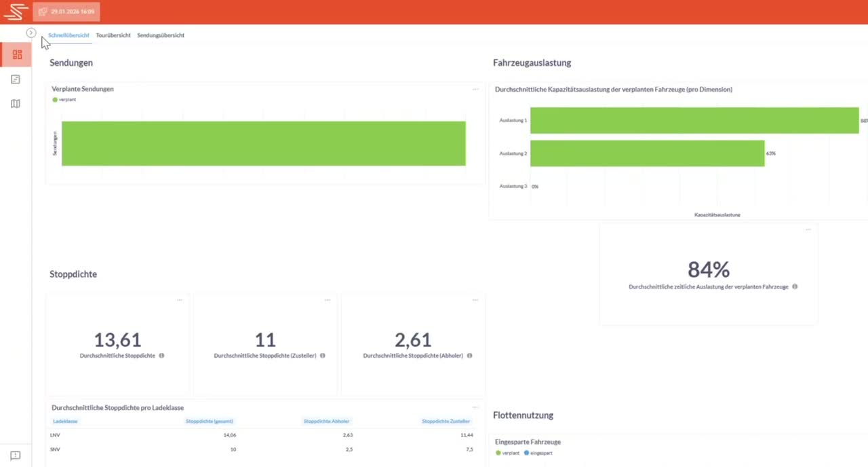Click the Flottennutzung heading
Viewport: 868px width, 467px height.
click(x=524, y=415)
